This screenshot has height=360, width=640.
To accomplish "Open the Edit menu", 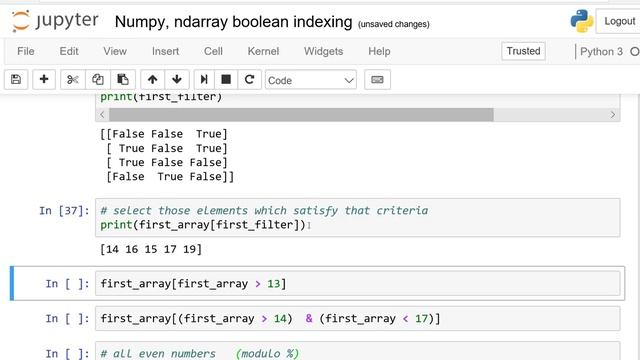I will (69, 51).
